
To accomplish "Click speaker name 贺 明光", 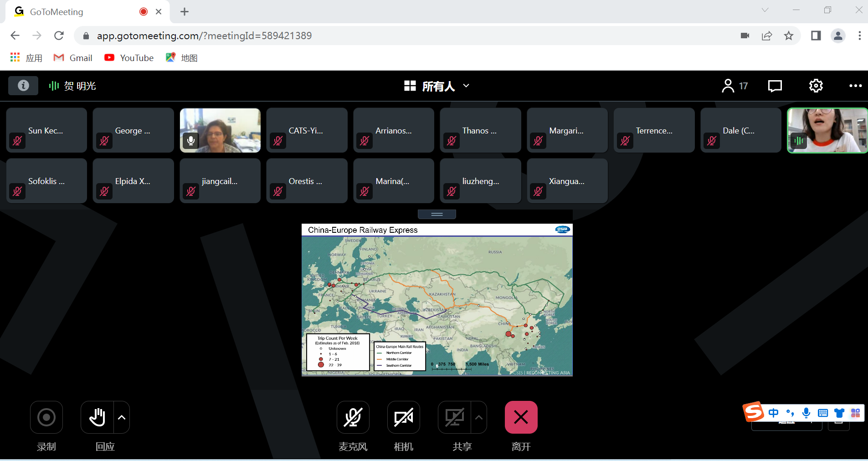I will [80, 86].
